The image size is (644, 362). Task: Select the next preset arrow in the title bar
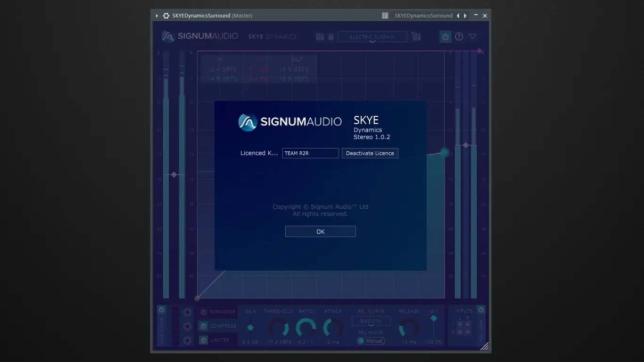click(465, 16)
